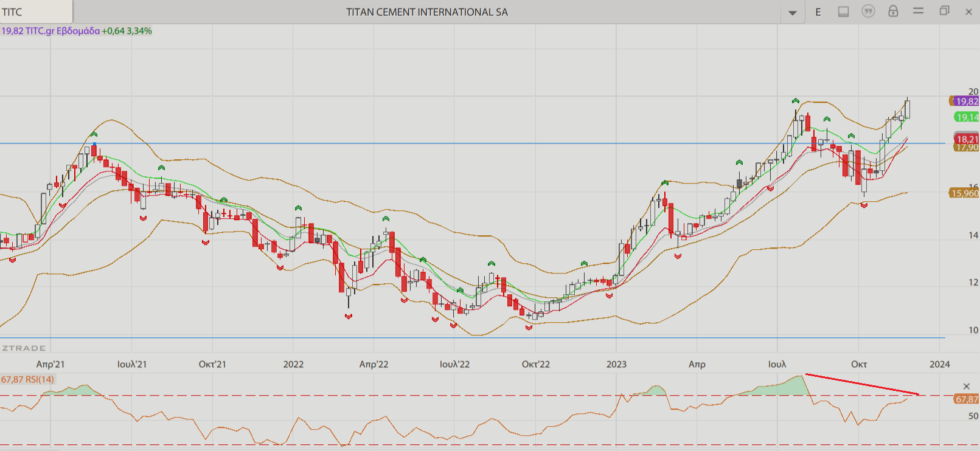Click the 15,960 lower band price tag
This screenshot has height=451, width=980.
pyautogui.click(x=964, y=193)
